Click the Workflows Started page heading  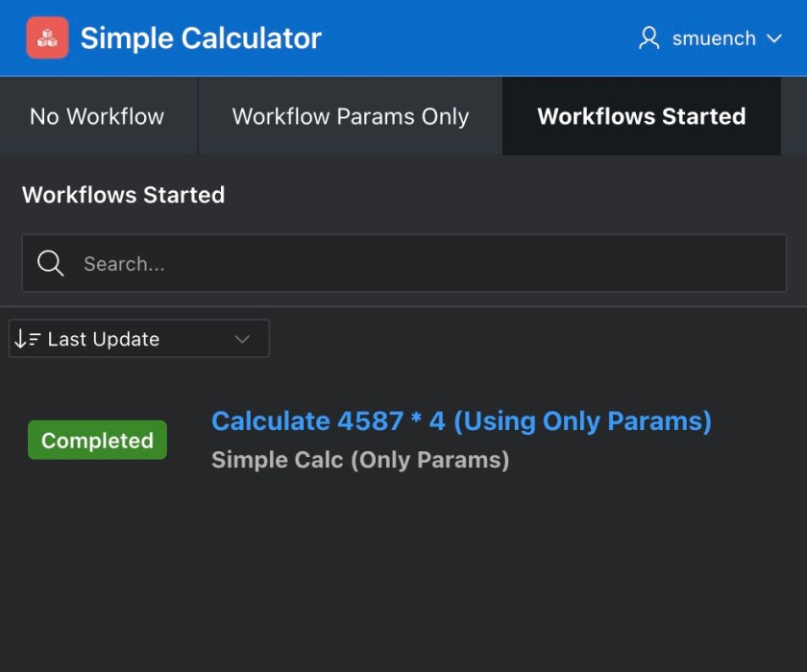123,195
